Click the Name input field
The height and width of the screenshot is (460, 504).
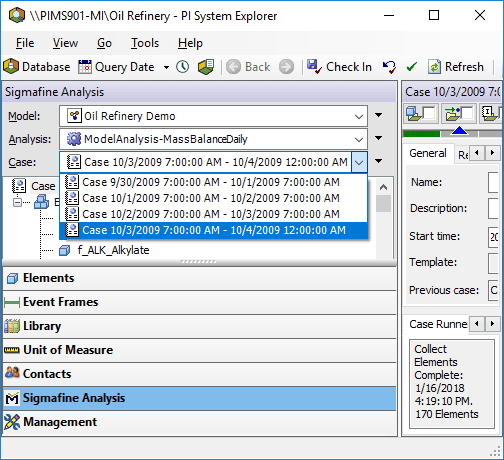(493, 182)
